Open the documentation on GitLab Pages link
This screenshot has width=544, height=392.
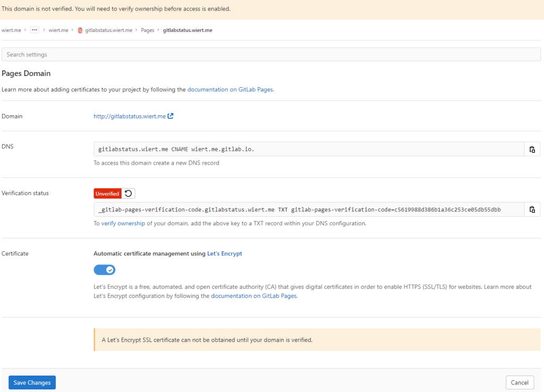[230, 89]
